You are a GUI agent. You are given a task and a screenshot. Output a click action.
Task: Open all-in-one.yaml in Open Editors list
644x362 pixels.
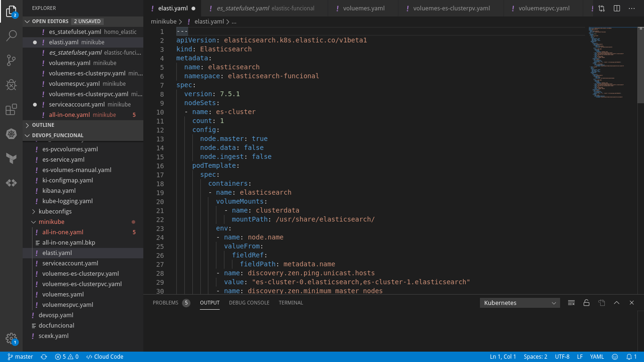83,115
